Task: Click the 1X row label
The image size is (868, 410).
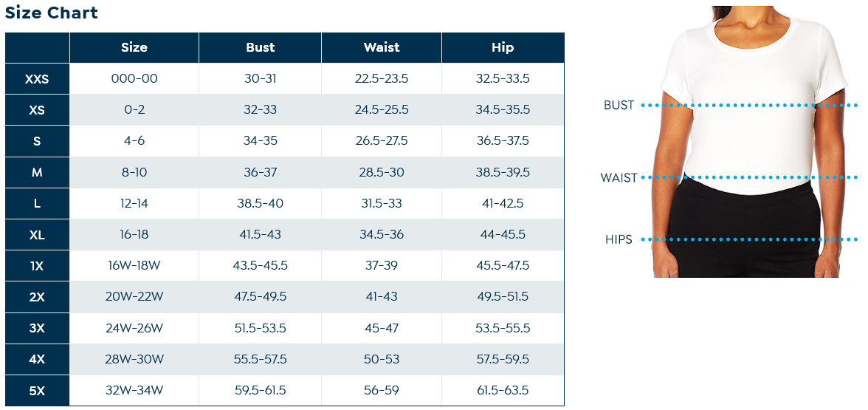Action: pos(37,266)
